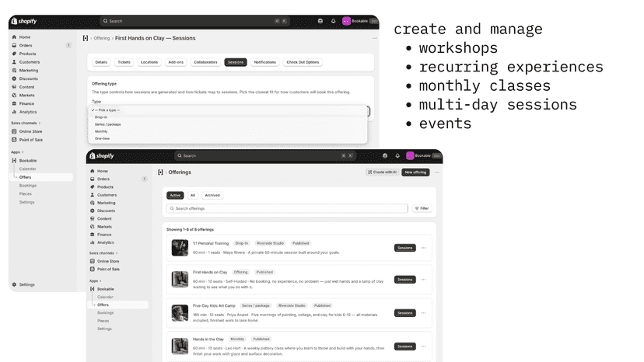Switch to Locations tab

(149, 62)
